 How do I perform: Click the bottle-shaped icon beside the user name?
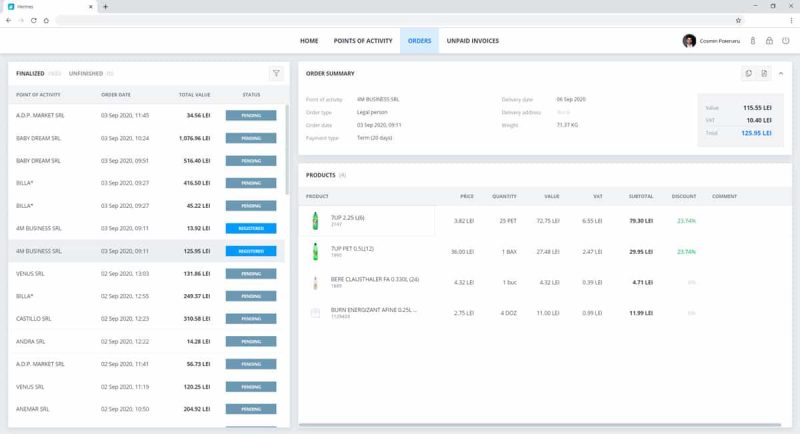click(x=752, y=41)
